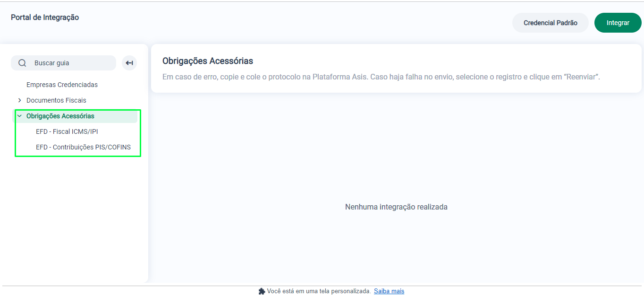Click the Você está em uma tela personalizada text
Viewport: 644px width, 297px height.
click(x=319, y=291)
